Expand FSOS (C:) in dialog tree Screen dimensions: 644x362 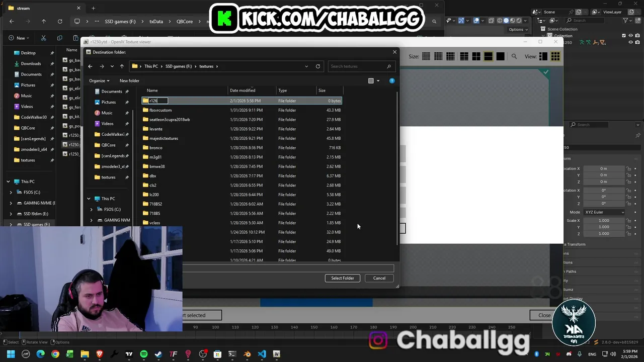[x=92, y=209]
